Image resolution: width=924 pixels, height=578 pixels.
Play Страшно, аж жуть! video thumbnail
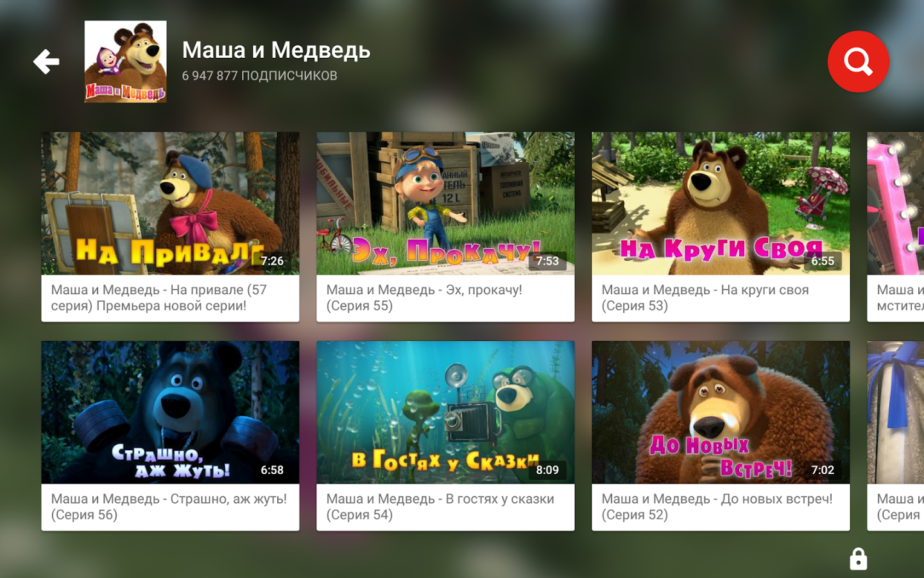170,412
